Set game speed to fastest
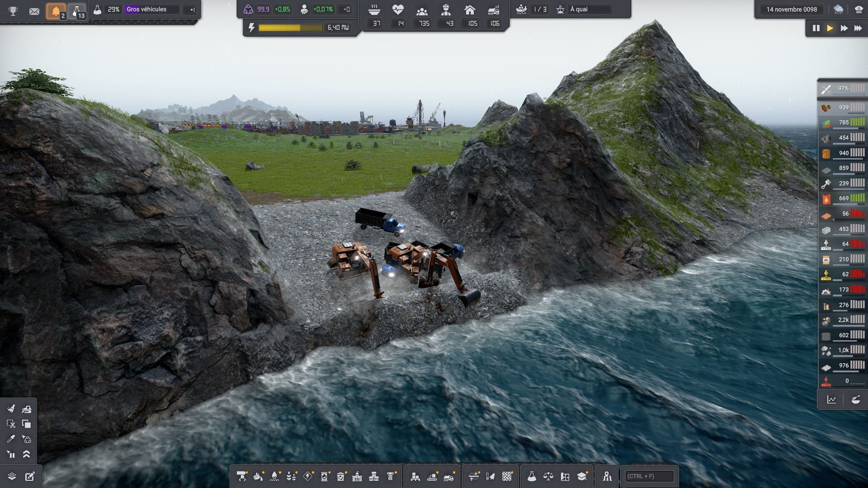The width and height of the screenshot is (868, 488). point(858,28)
